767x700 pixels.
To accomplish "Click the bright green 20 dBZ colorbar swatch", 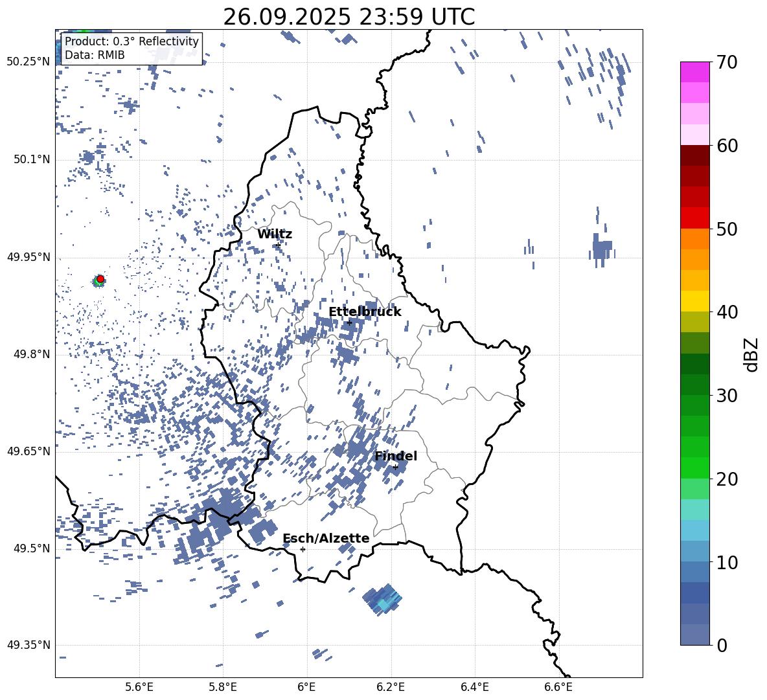I will [x=694, y=468].
